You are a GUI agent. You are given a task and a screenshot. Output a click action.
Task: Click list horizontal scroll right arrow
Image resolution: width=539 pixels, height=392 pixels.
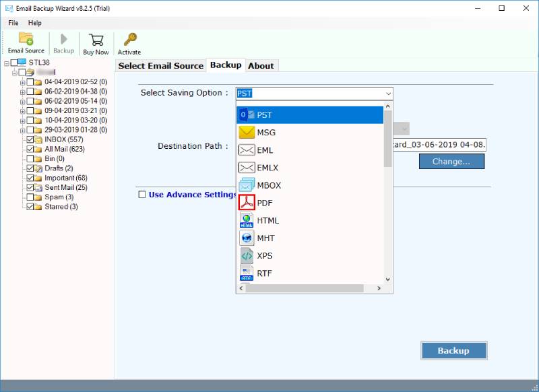pyautogui.click(x=379, y=288)
